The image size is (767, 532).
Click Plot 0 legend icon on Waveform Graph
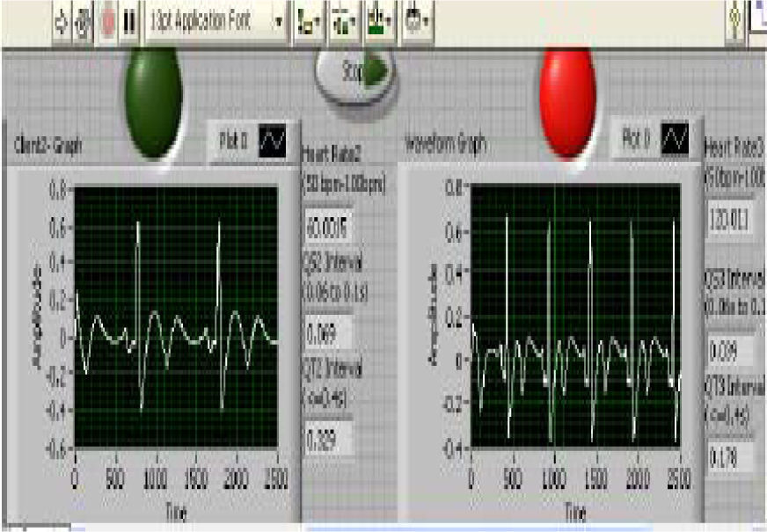674,138
